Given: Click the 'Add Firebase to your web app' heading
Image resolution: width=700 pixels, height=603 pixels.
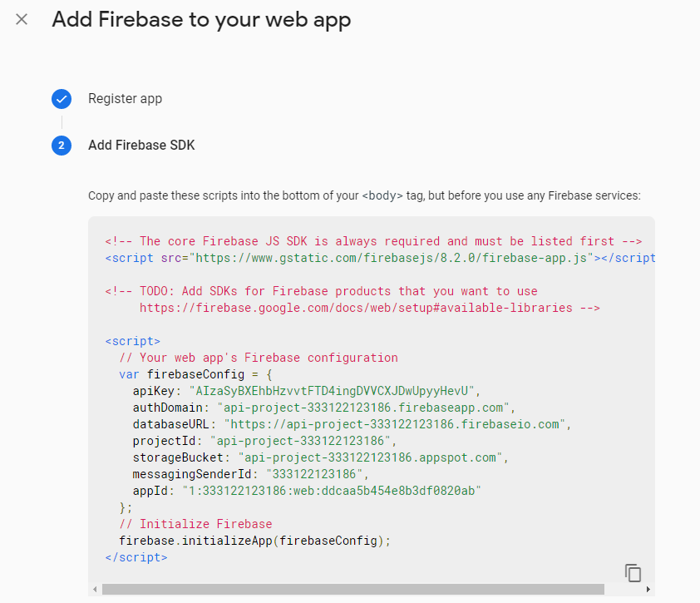Looking at the screenshot, I should click(x=201, y=20).
